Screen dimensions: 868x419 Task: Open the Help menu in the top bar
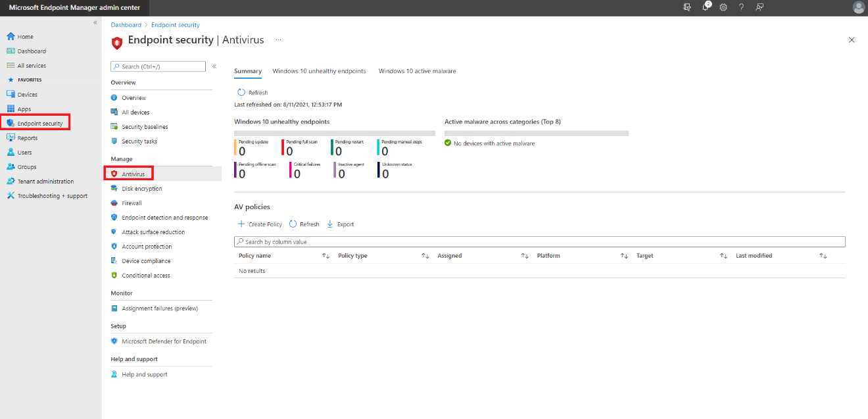(742, 7)
